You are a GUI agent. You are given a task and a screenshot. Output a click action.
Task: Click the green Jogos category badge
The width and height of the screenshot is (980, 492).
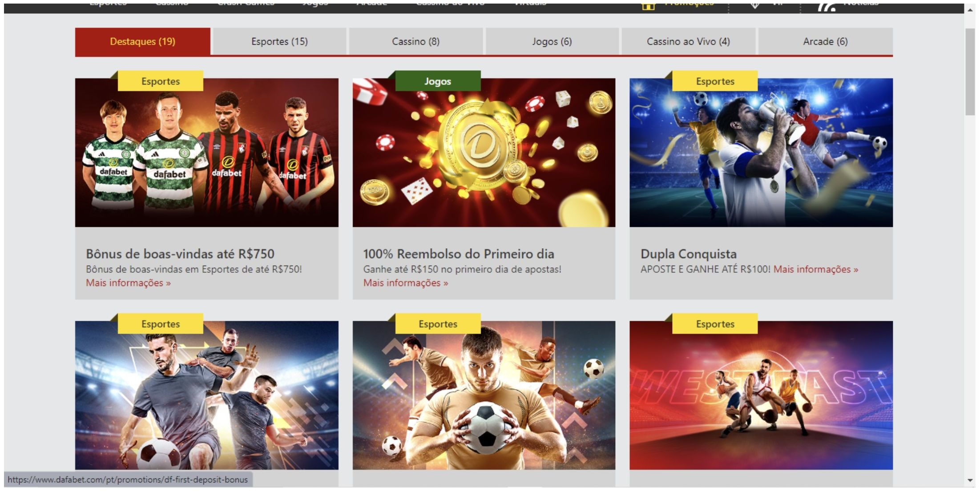[x=438, y=81]
